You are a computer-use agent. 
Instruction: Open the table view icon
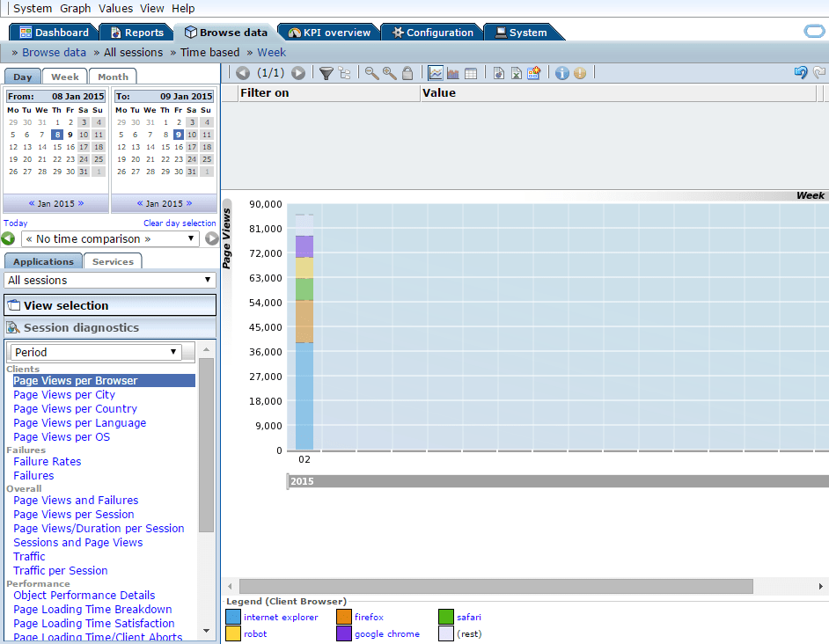pos(471,73)
